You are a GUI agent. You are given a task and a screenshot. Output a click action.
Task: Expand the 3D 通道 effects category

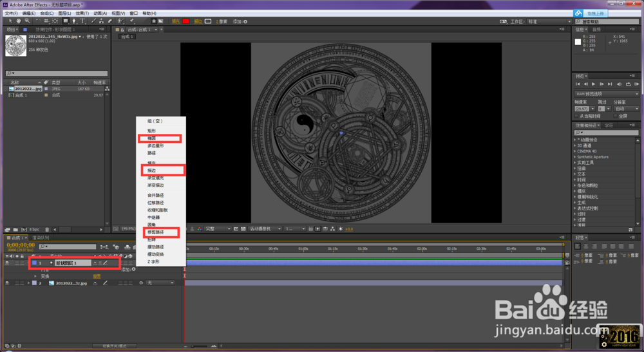point(575,145)
